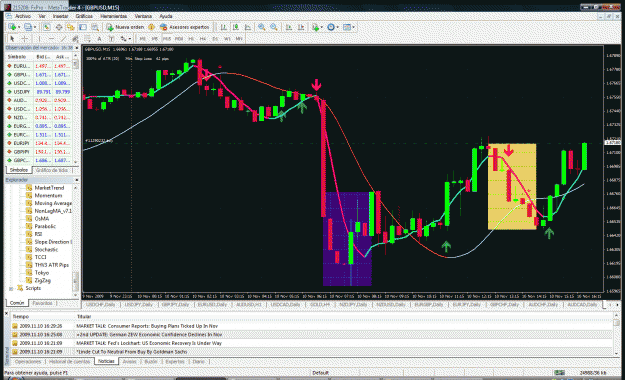Select the text A tool
The image size is (625, 380).
click(x=99, y=38)
